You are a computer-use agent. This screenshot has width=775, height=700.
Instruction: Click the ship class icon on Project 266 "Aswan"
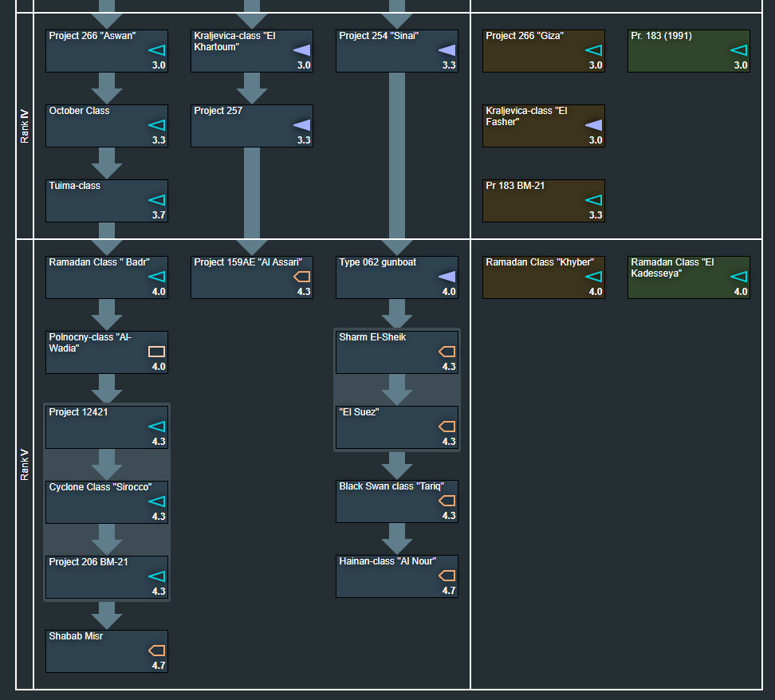tap(157, 50)
